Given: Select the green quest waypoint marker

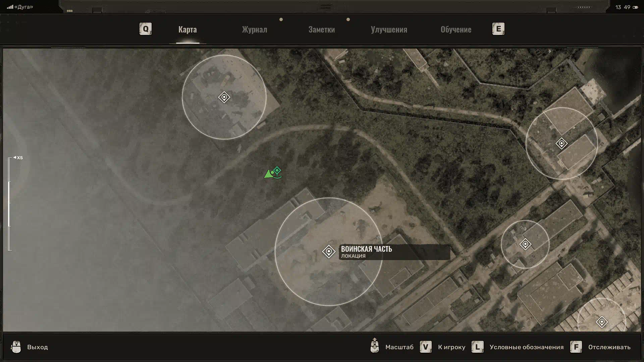Looking at the screenshot, I should click(x=277, y=171).
